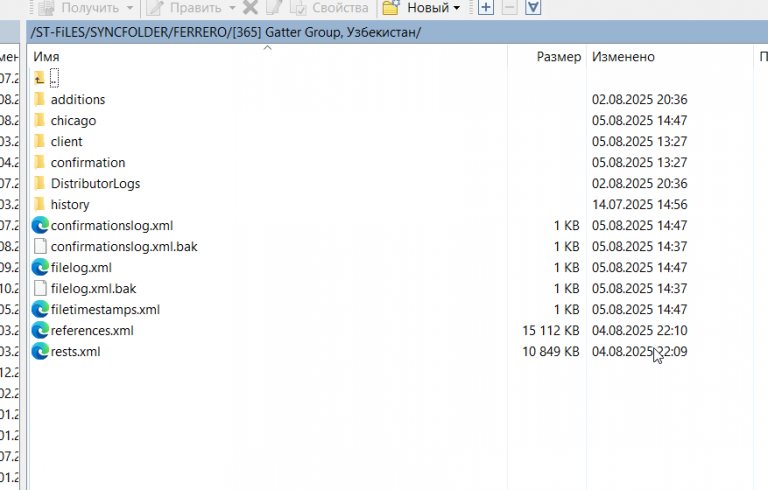
Task: Select the DistributorLogs folder name
Action: (96, 184)
